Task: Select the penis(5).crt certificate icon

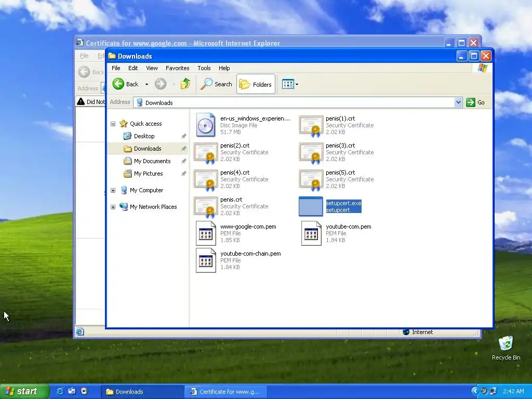Action: coord(311,180)
